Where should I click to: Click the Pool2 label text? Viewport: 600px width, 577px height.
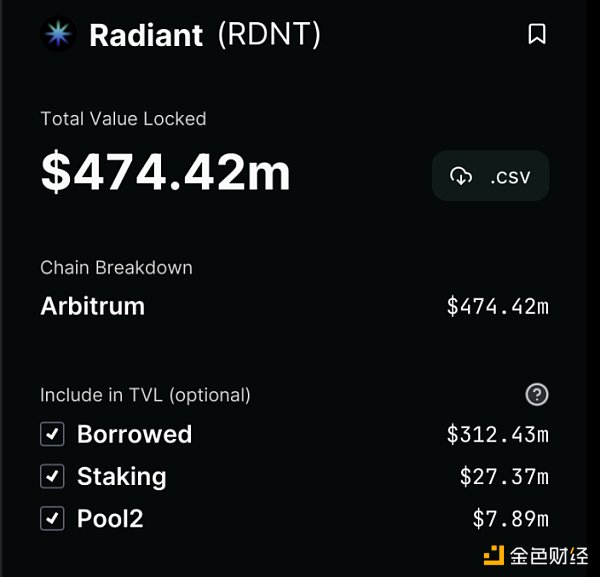tap(111, 518)
